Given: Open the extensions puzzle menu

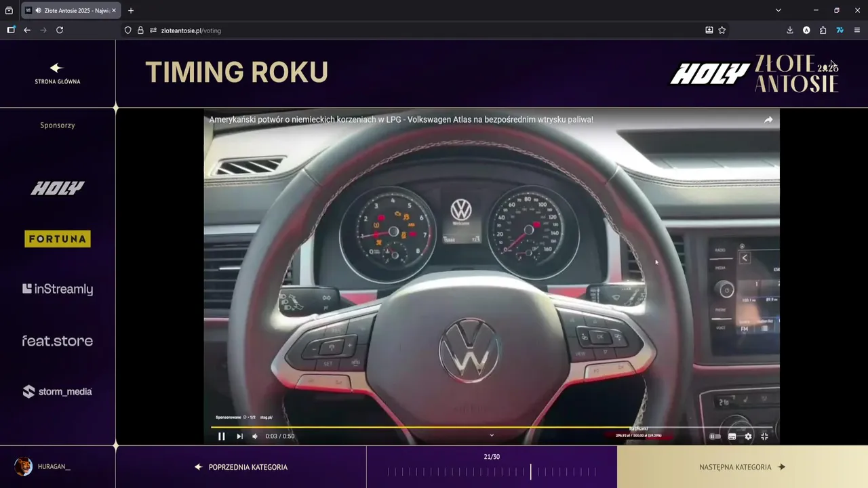Looking at the screenshot, I should (823, 30).
